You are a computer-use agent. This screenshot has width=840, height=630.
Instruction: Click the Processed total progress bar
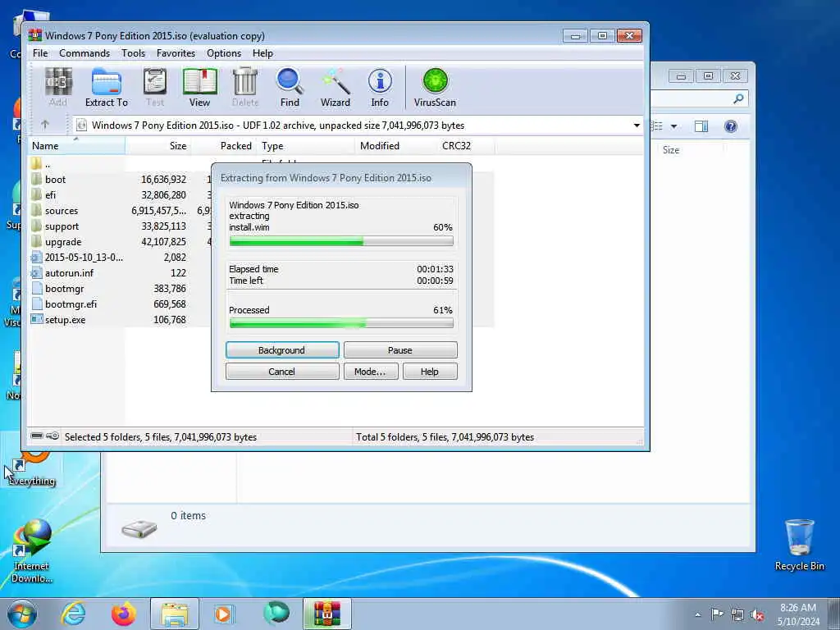pos(341,323)
